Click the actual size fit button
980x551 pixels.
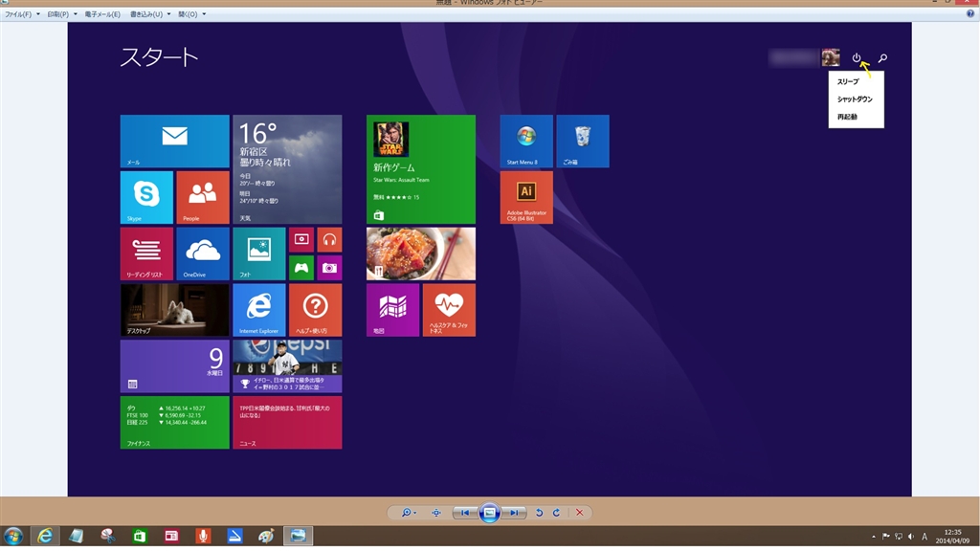[436, 513]
